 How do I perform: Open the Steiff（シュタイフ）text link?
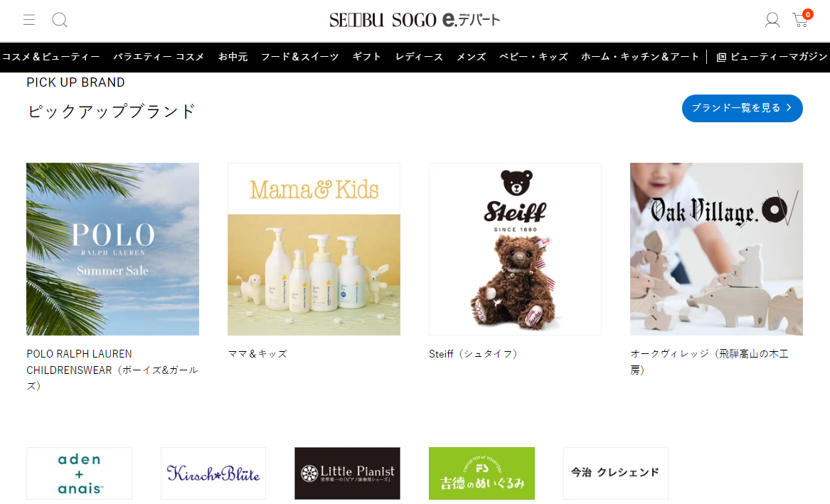[473, 354]
